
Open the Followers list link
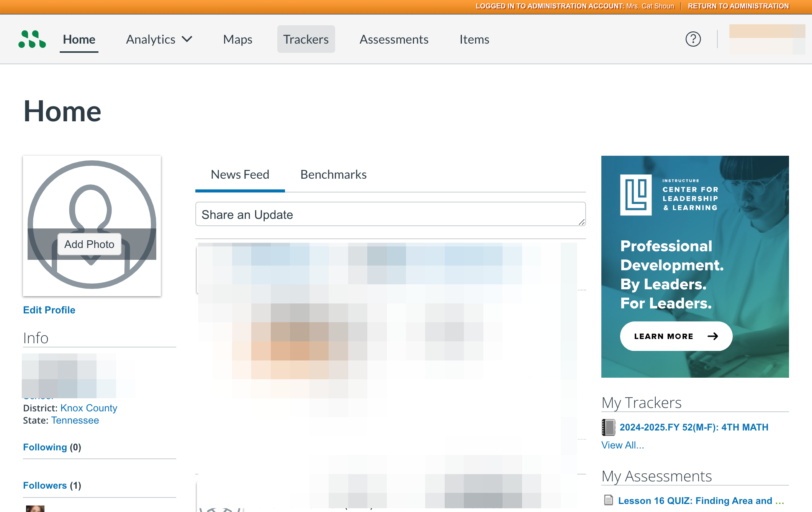tap(45, 485)
